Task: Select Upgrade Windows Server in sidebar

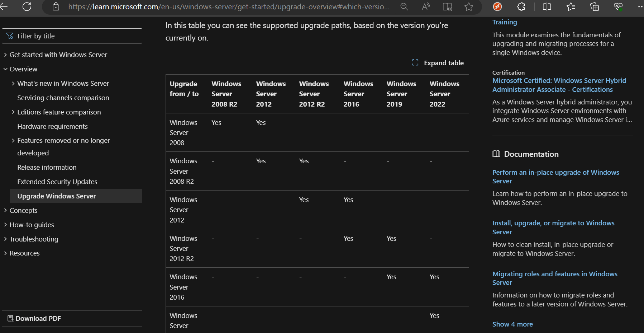Action: pos(76,196)
